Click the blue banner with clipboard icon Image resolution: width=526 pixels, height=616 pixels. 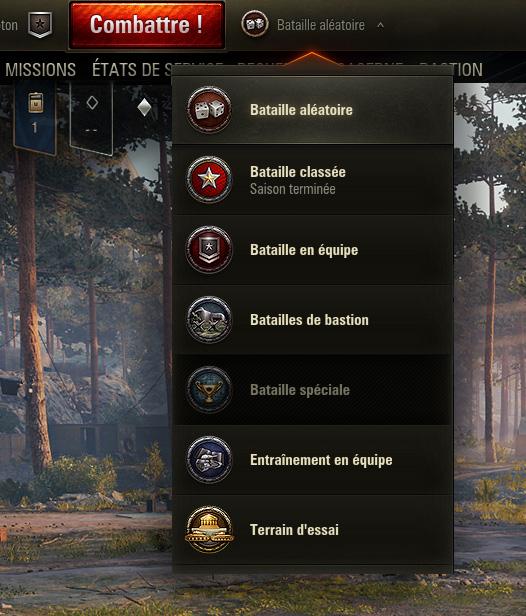click(x=35, y=117)
